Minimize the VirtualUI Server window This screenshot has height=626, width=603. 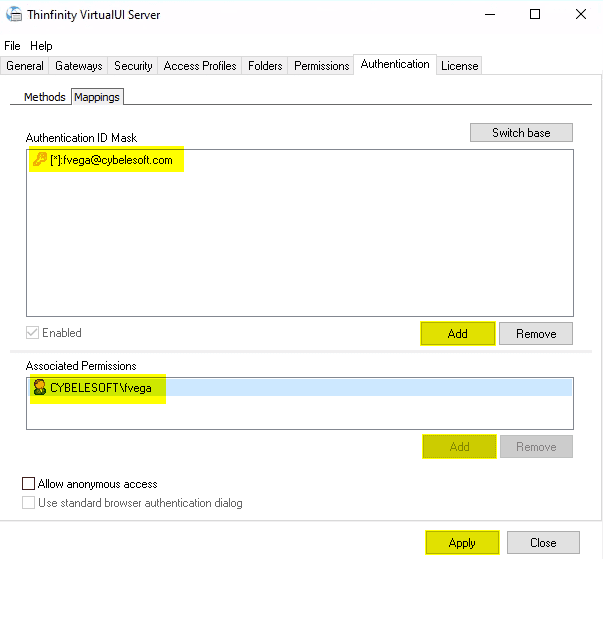490,14
